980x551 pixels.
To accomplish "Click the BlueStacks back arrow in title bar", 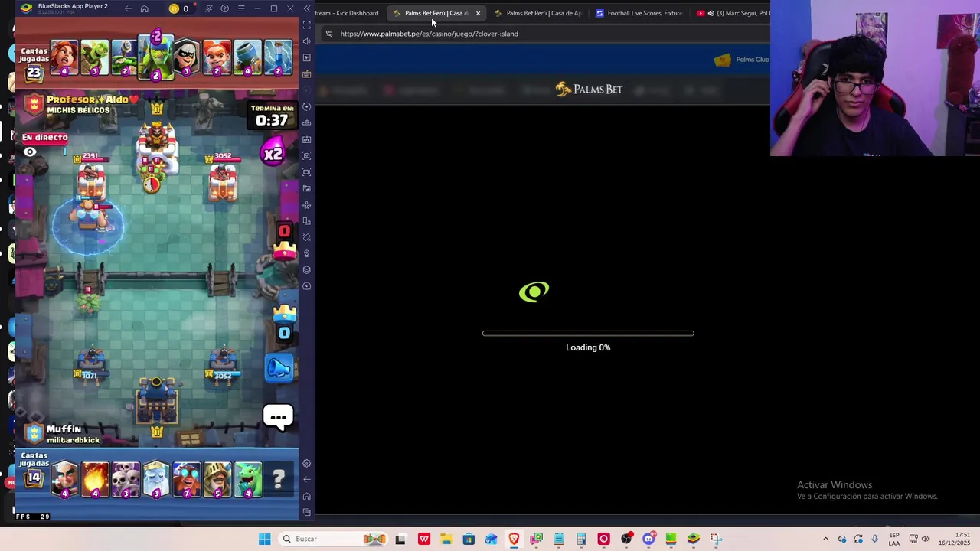I will pyautogui.click(x=128, y=9).
